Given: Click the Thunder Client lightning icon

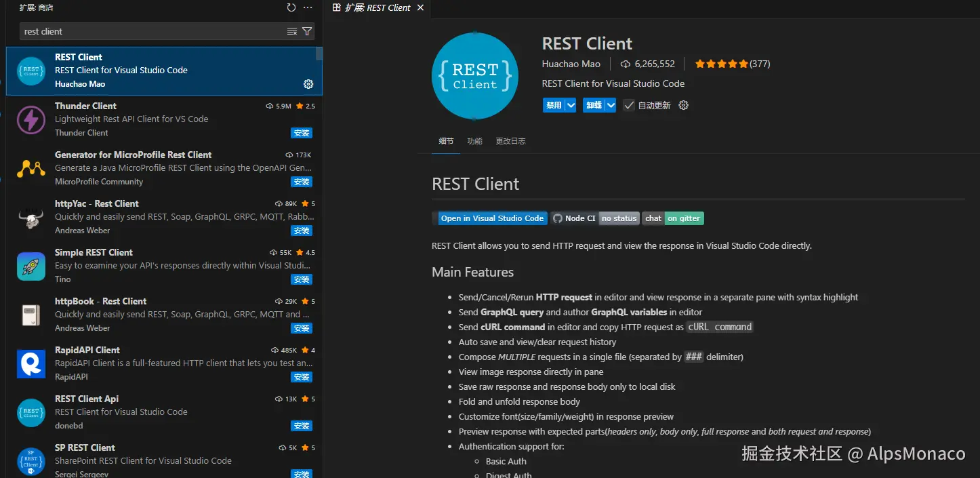Looking at the screenshot, I should (x=30, y=119).
